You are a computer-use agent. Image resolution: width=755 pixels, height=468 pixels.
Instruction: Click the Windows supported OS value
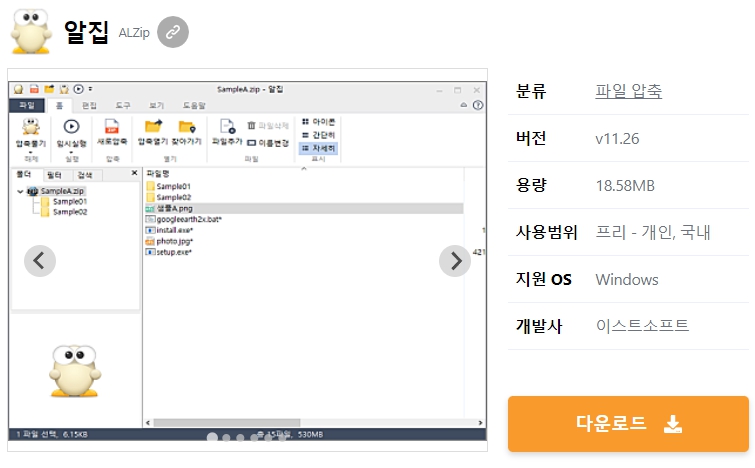pyautogui.click(x=627, y=280)
